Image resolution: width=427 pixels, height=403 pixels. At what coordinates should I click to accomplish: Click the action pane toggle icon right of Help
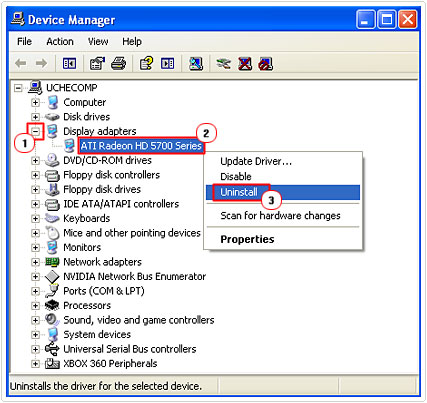coord(167,63)
